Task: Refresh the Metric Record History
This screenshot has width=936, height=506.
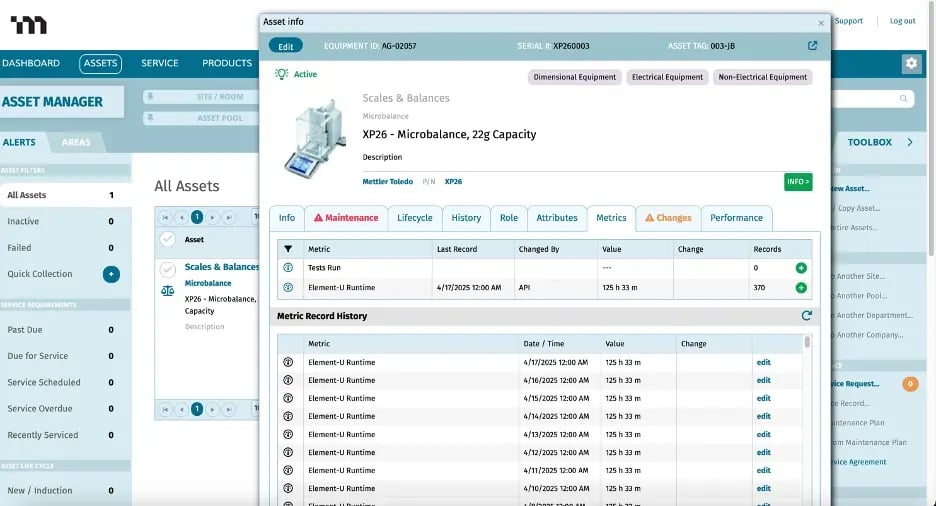Action: (x=806, y=316)
